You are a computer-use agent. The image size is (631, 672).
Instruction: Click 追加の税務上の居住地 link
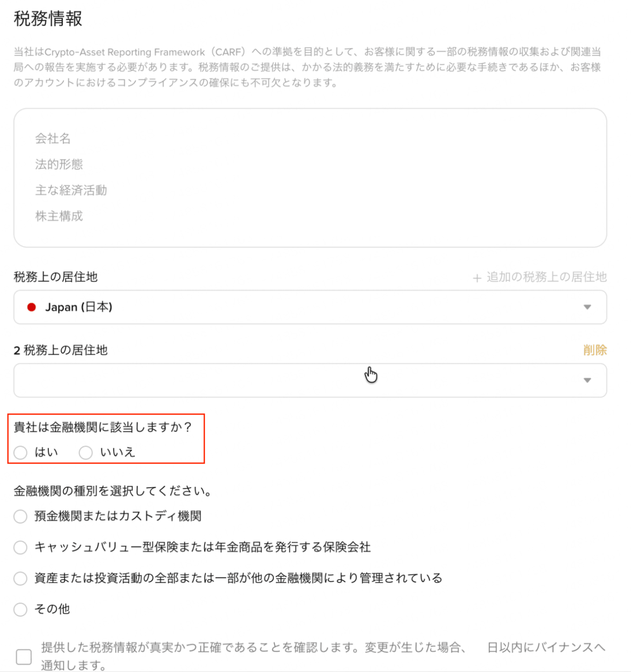pyautogui.click(x=546, y=277)
